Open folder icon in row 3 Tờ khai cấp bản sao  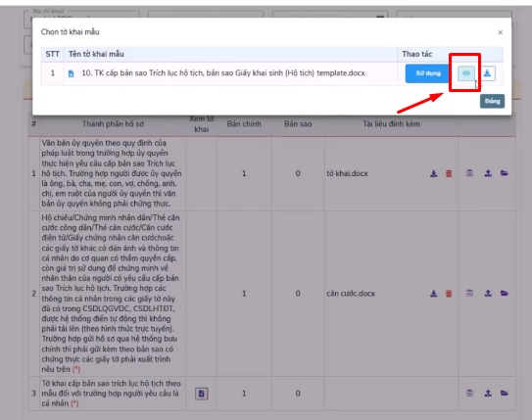click(x=505, y=394)
